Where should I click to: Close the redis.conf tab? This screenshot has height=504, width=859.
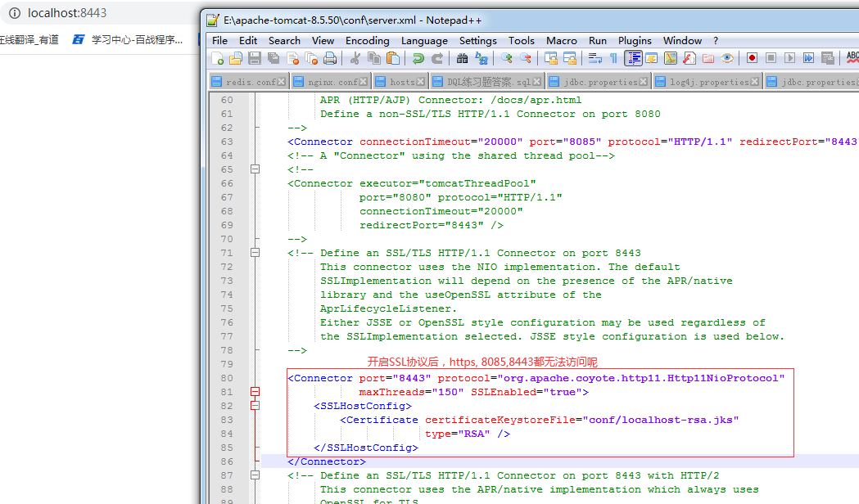[281, 82]
